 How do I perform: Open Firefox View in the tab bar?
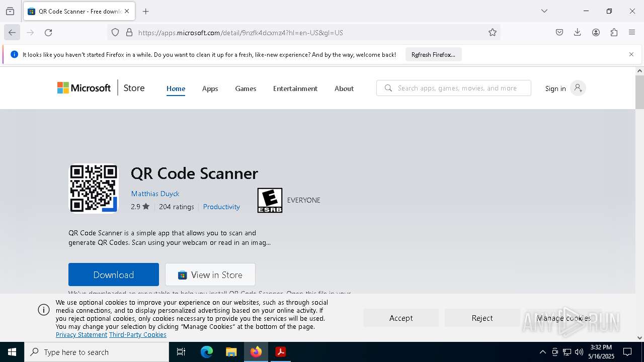pos(10,11)
